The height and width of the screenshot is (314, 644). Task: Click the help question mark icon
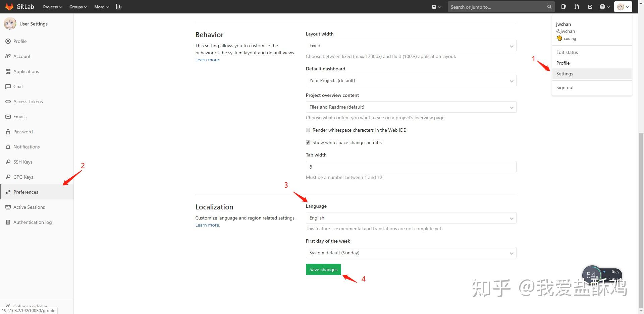click(602, 7)
